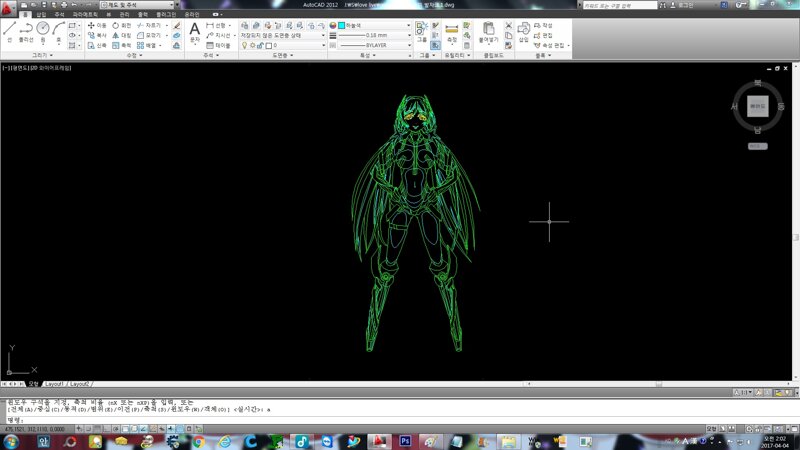The width and height of the screenshot is (800, 450).
Task: Toggle the layer on/off lightbulb icon
Action: 244,45
